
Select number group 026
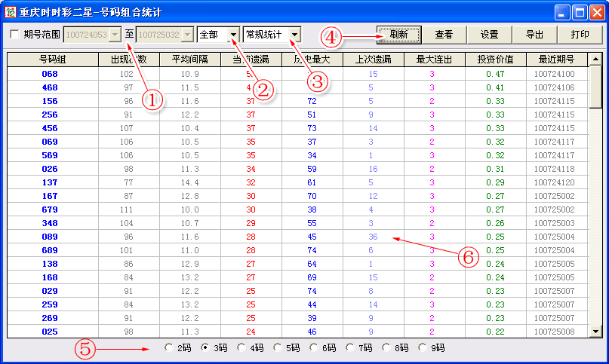coord(50,169)
